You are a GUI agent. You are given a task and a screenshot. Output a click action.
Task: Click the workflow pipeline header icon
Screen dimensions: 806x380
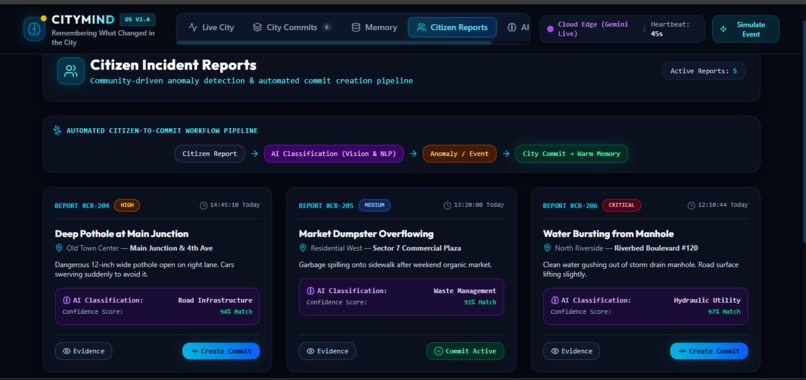pos(58,131)
